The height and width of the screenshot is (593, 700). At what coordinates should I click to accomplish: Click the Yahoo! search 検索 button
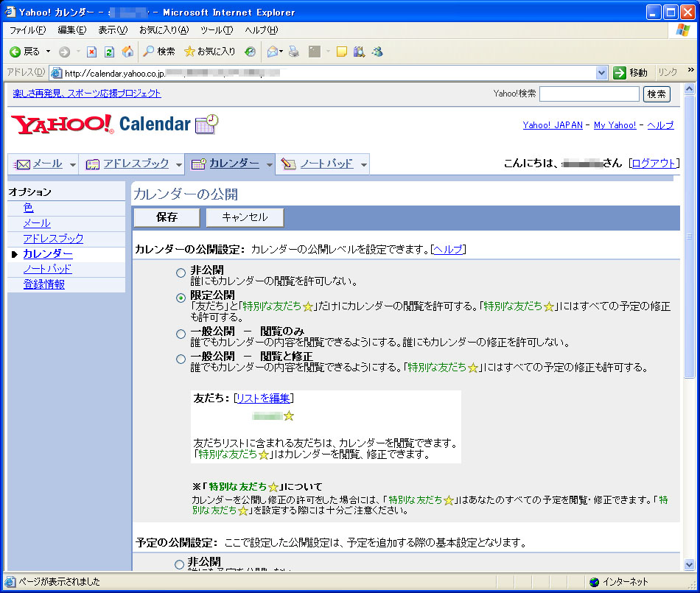[657, 94]
